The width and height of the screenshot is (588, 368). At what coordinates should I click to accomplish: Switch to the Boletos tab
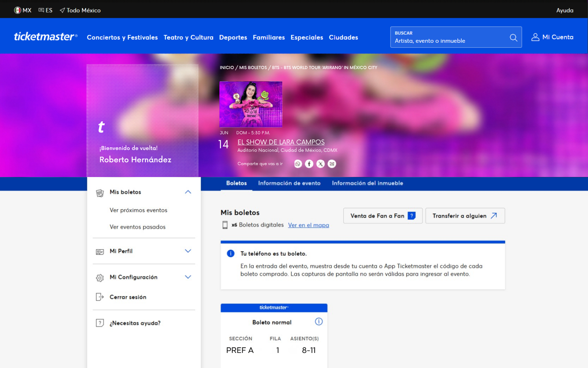tap(237, 183)
